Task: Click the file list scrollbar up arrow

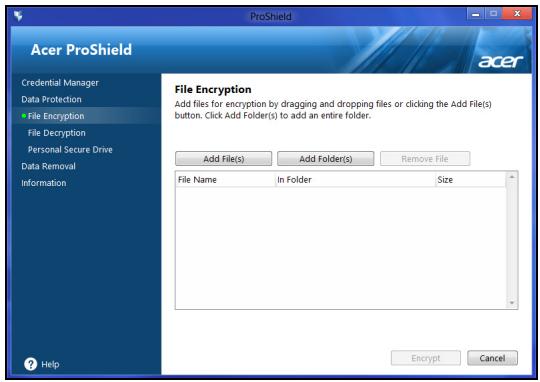Action: (x=512, y=177)
